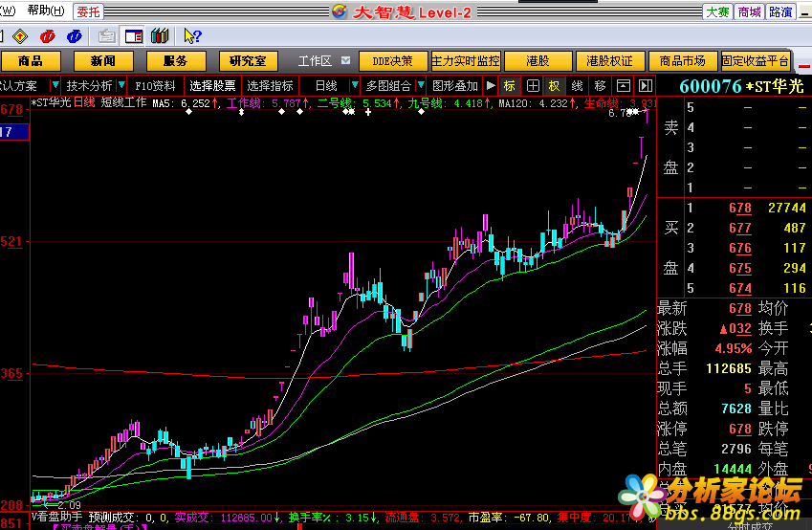Image resolution: width=812 pixels, height=530 pixels.
Task: Click the play triangle icon after 图形叠加
Action: coord(491,85)
